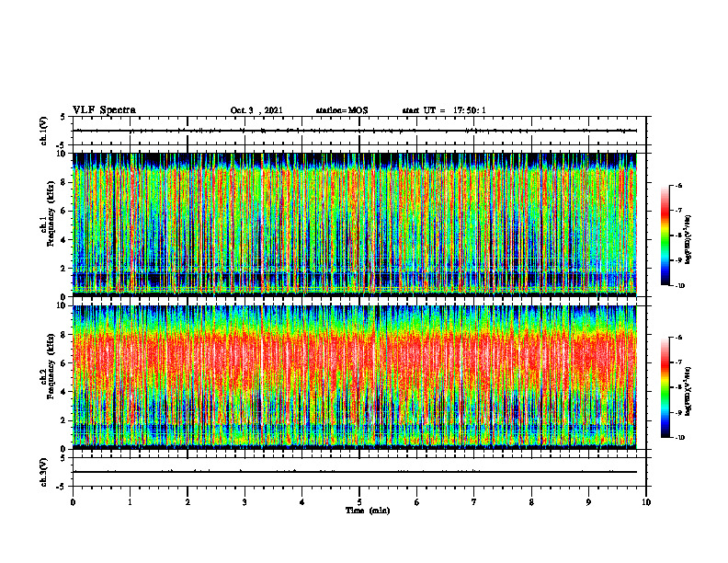
Task: Click time axis tick label "2"
Action: [x=188, y=502]
